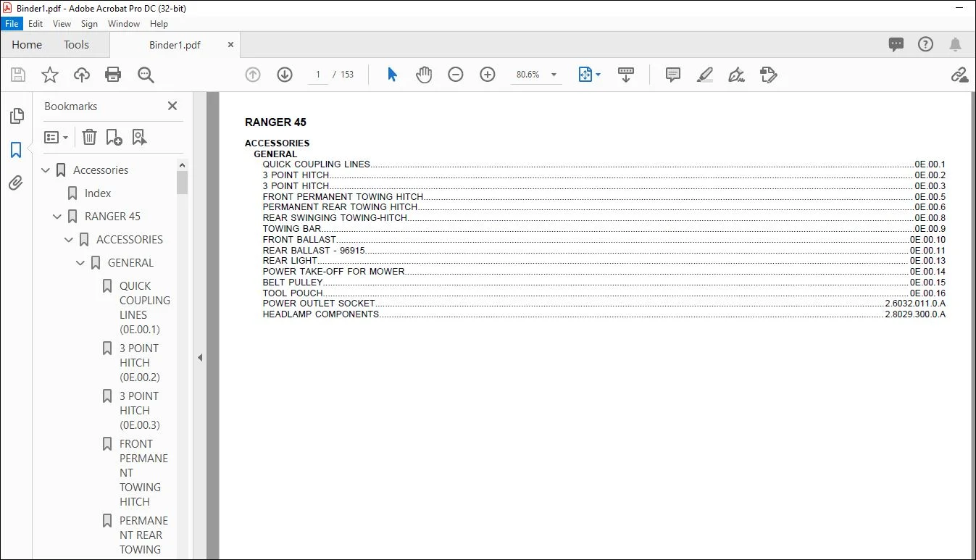Close the Bookmarks panel
The height and width of the screenshot is (560, 976).
click(172, 106)
